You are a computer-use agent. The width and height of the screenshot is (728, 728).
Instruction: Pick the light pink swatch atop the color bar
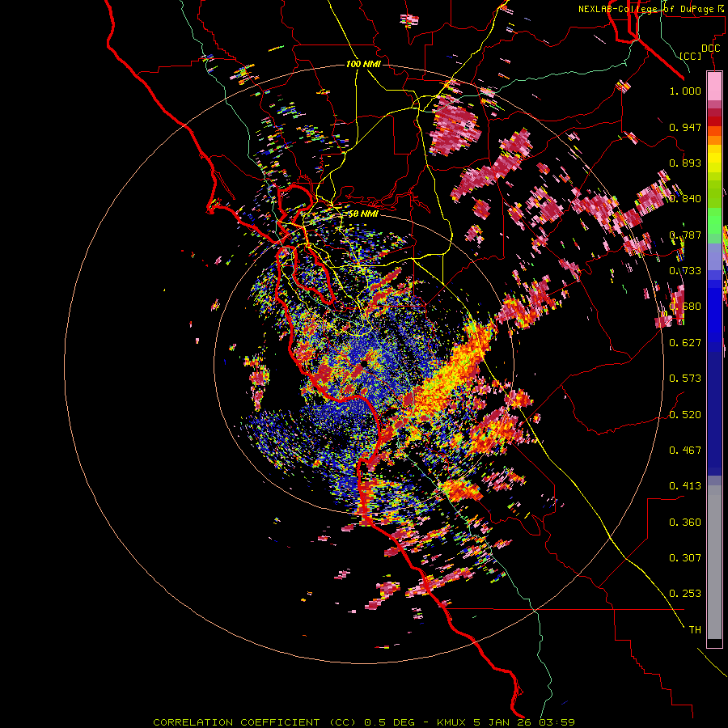coord(714,87)
